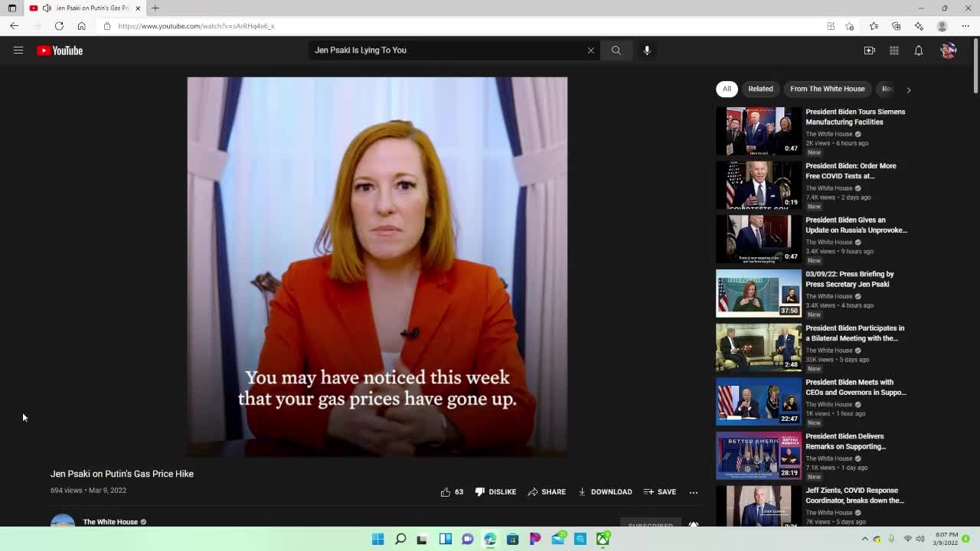Click The White House channel avatar
Viewport: 980px width, 551px height.
click(63, 521)
